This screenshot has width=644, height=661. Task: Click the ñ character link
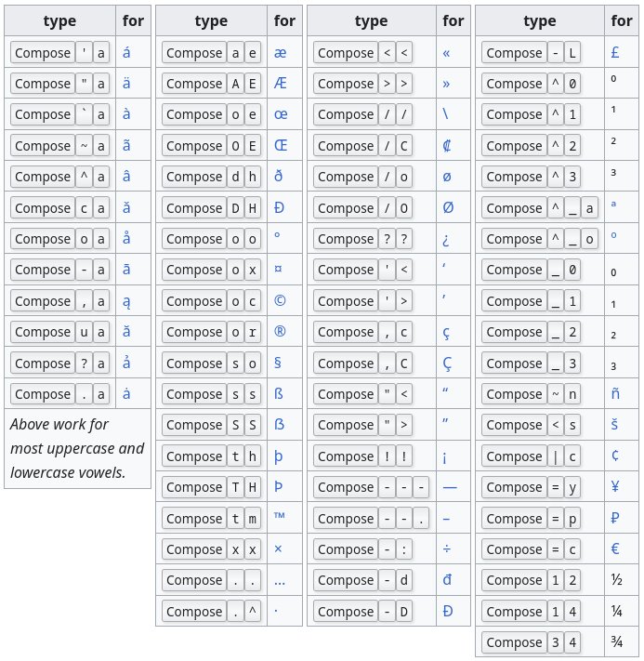[615, 394]
